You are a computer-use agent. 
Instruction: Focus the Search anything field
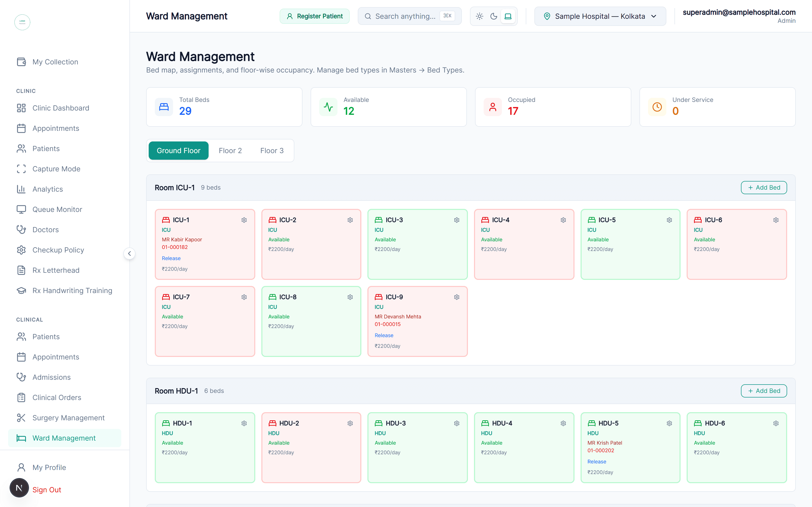coord(409,16)
